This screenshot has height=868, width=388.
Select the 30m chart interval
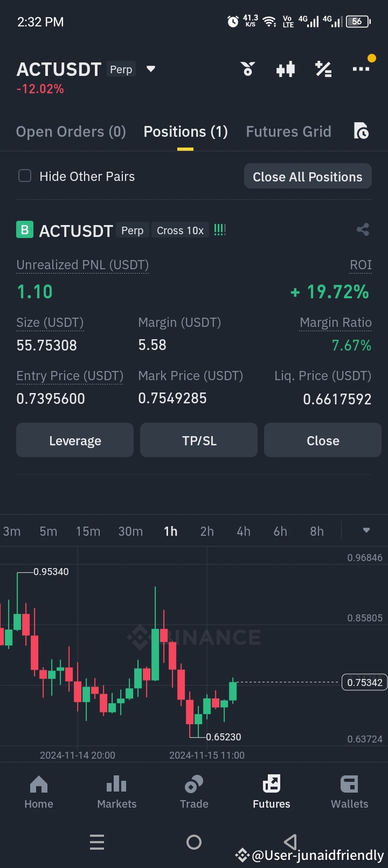130,531
